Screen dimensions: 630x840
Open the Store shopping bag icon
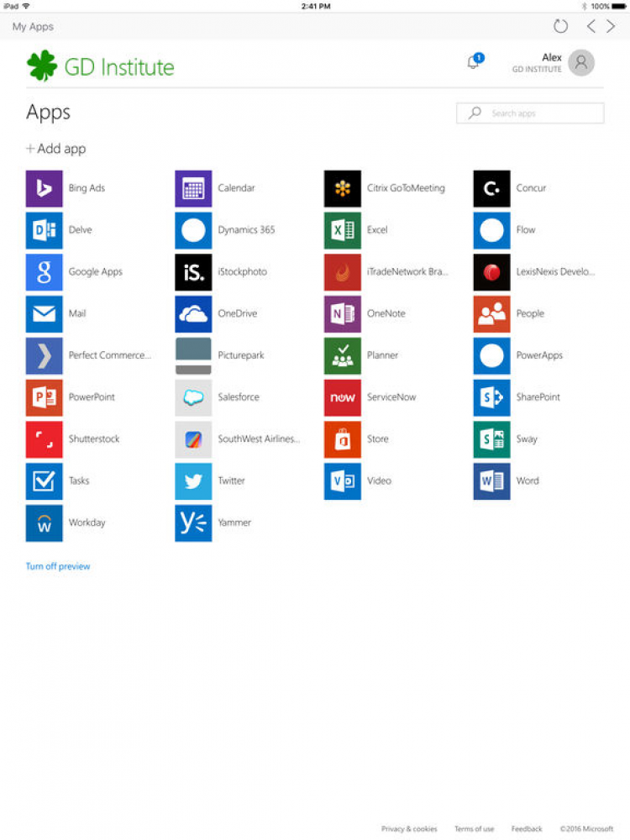click(343, 438)
